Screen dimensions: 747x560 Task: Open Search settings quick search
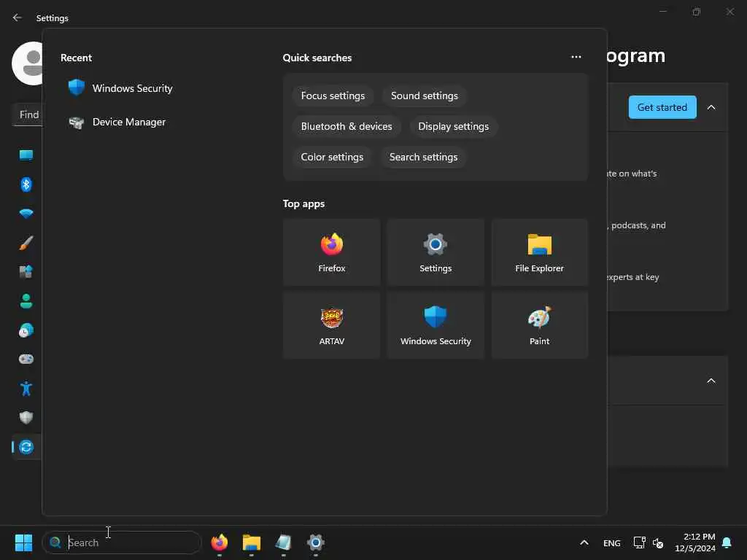point(423,157)
